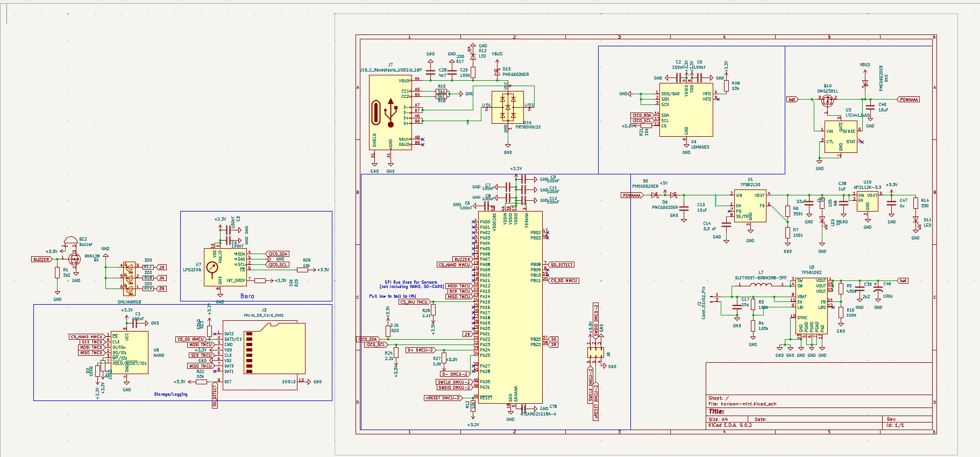Select the 'Baro' section label text
Screen dimensions: 980x457
247,296
